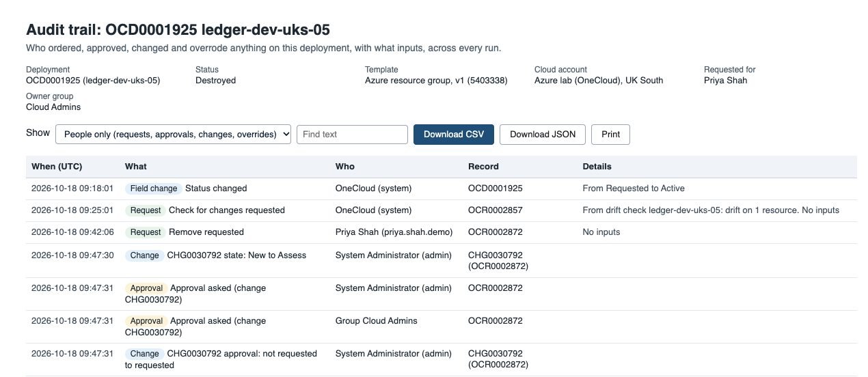Click the Who column header
This screenshot has width=868, height=377.
[x=345, y=167]
